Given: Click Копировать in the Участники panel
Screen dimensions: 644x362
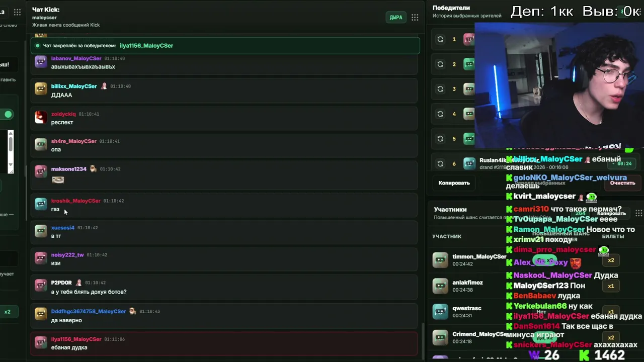Looking at the screenshot, I should click(x=611, y=213).
